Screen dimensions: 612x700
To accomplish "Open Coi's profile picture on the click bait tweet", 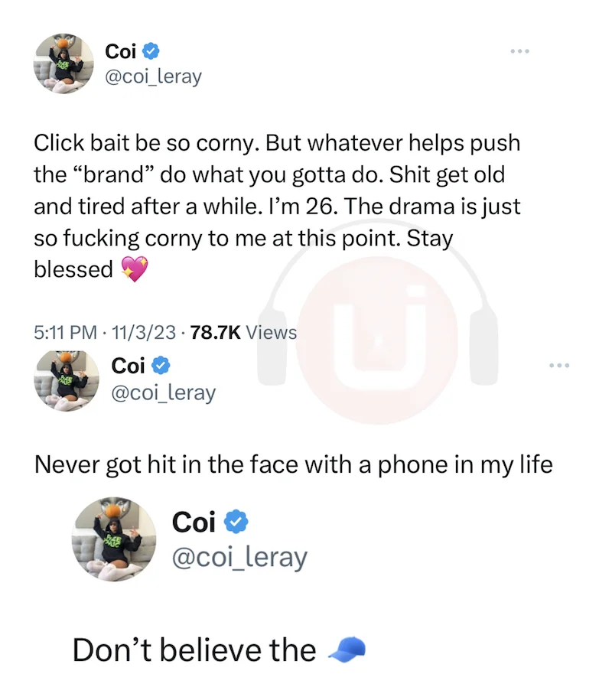I will [x=63, y=63].
